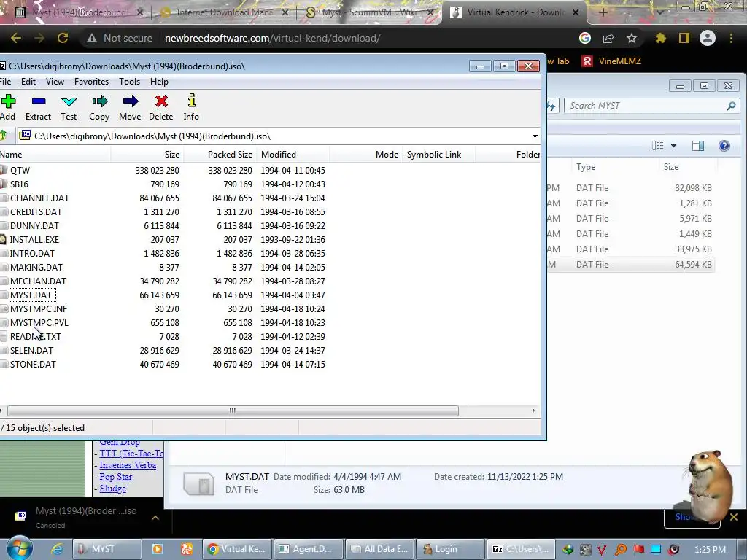Expand download item options chevron
The width and height of the screenshot is (747, 560).
[x=155, y=518]
